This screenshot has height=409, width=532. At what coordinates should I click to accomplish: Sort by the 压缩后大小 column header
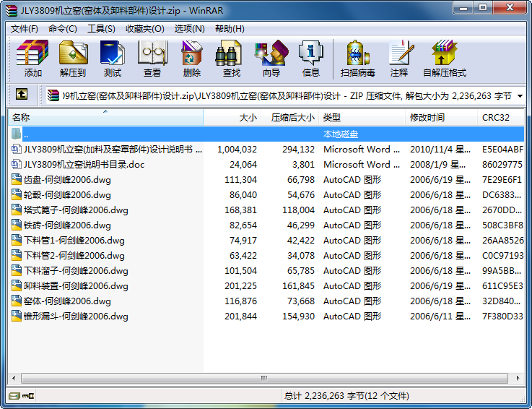[289, 118]
